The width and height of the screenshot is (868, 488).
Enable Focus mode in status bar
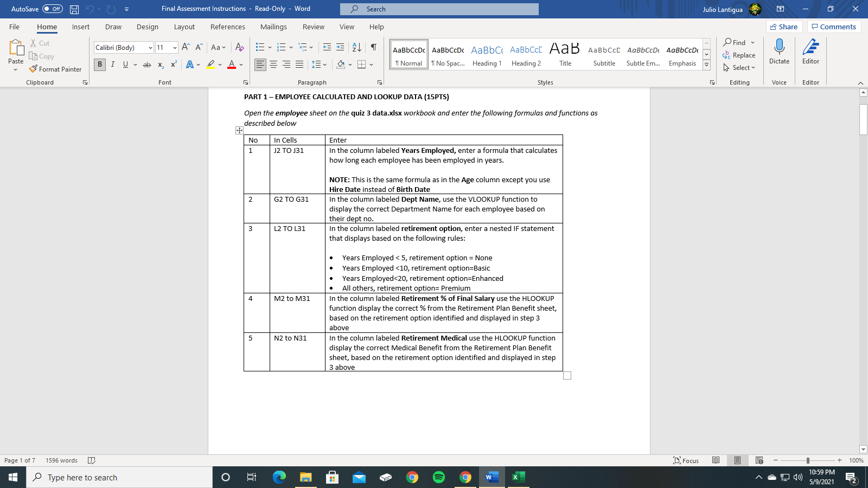pyautogui.click(x=686, y=460)
